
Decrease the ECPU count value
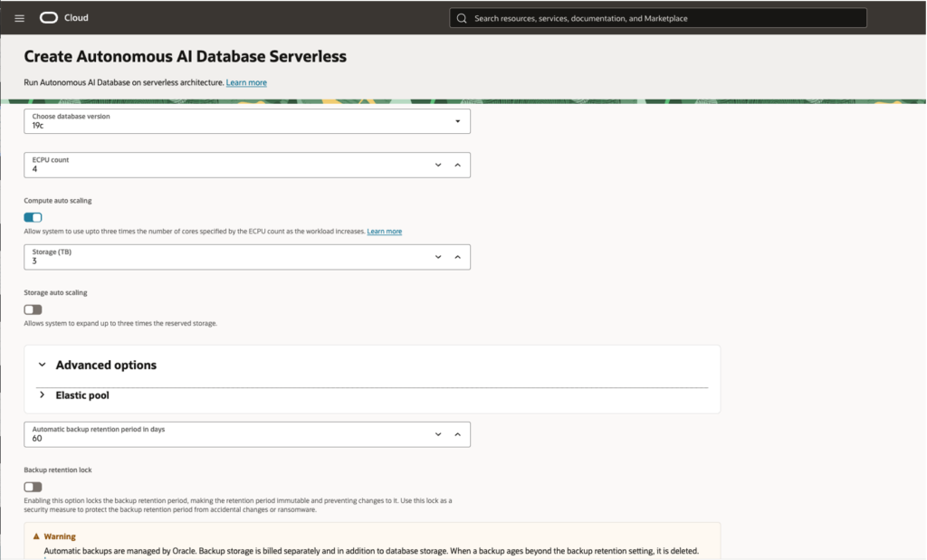pos(438,165)
